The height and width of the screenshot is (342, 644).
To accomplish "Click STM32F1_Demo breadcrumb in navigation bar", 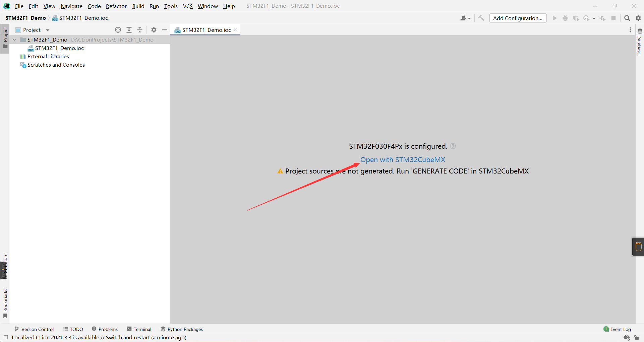I will point(25,18).
